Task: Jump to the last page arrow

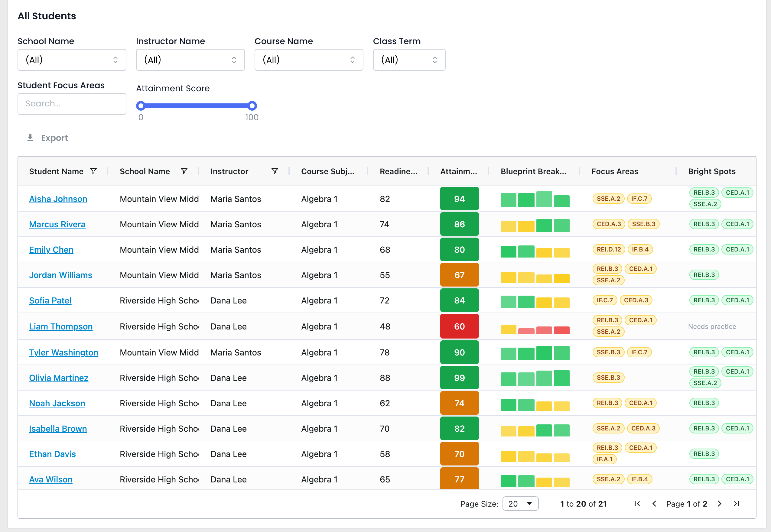Action: [x=737, y=504]
